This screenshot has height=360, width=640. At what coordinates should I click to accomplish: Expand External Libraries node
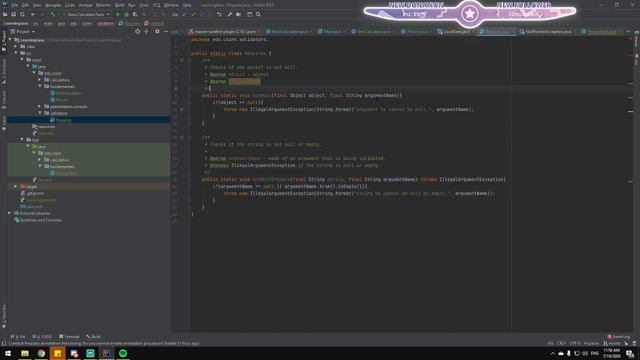[10, 213]
